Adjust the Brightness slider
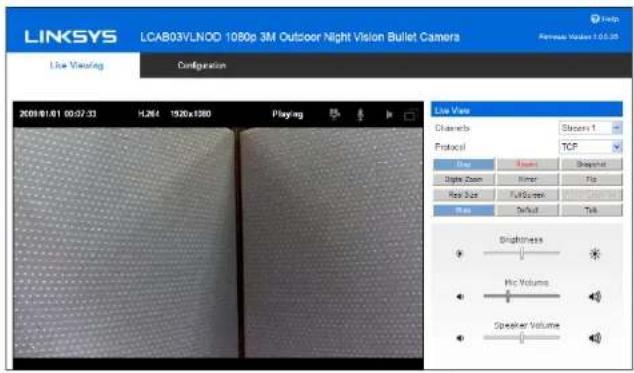 [522, 253]
